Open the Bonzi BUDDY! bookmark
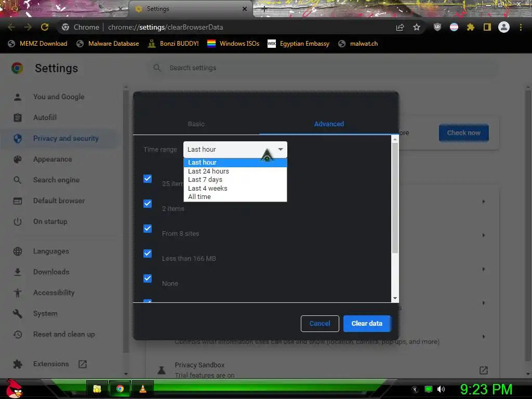 [174, 44]
